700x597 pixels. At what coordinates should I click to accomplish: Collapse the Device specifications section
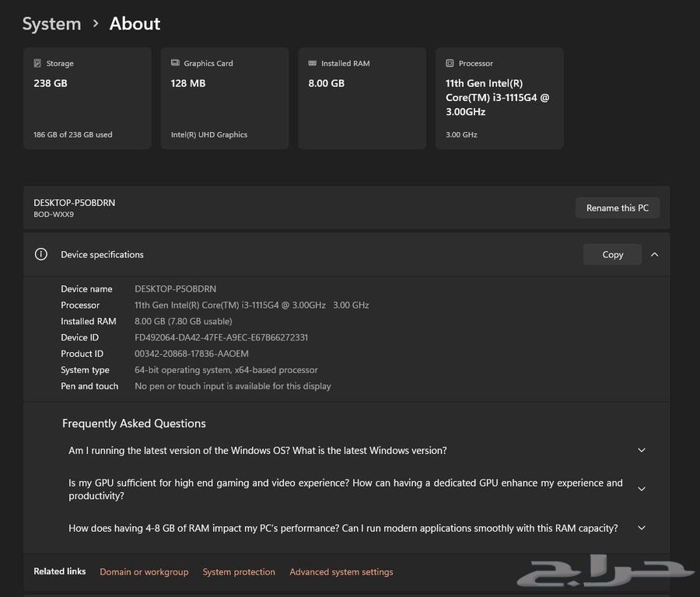click(x=654, y=254)
